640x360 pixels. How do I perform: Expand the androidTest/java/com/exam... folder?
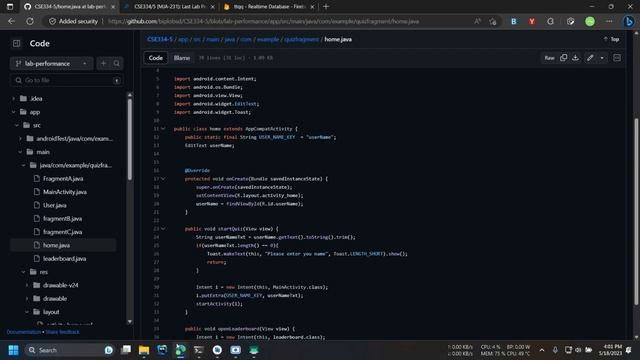coord(20,139)
